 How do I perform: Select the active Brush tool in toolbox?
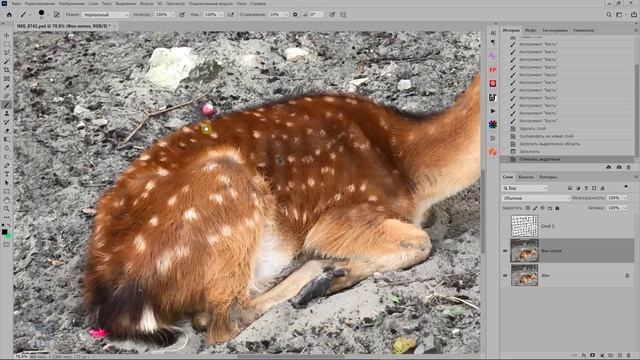pyautogui.click(x=7, y=104)
